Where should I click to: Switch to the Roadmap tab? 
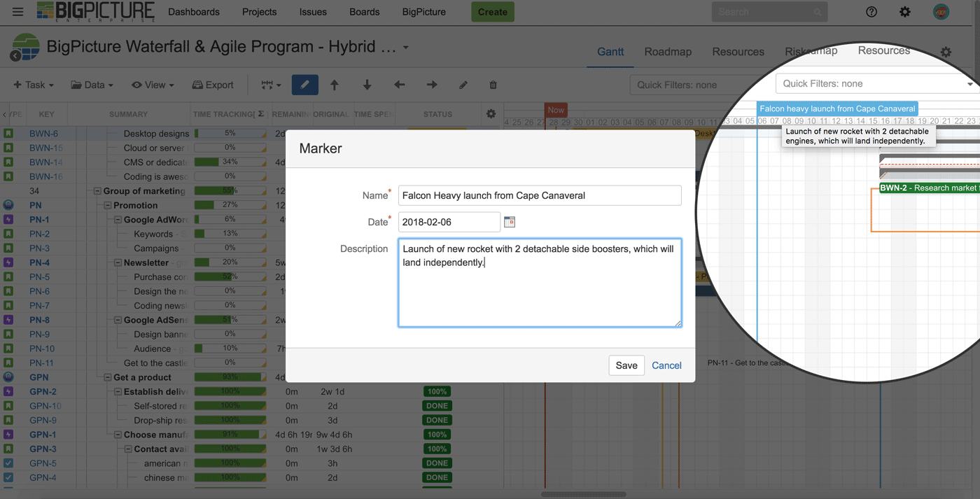(x=668, y=52)
